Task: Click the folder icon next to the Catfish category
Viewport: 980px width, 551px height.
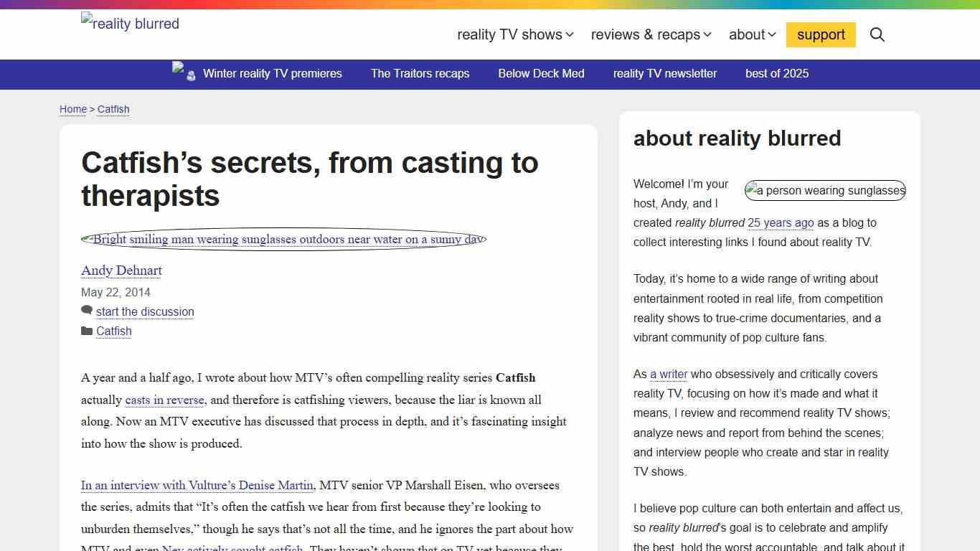Action: point(87,331)
